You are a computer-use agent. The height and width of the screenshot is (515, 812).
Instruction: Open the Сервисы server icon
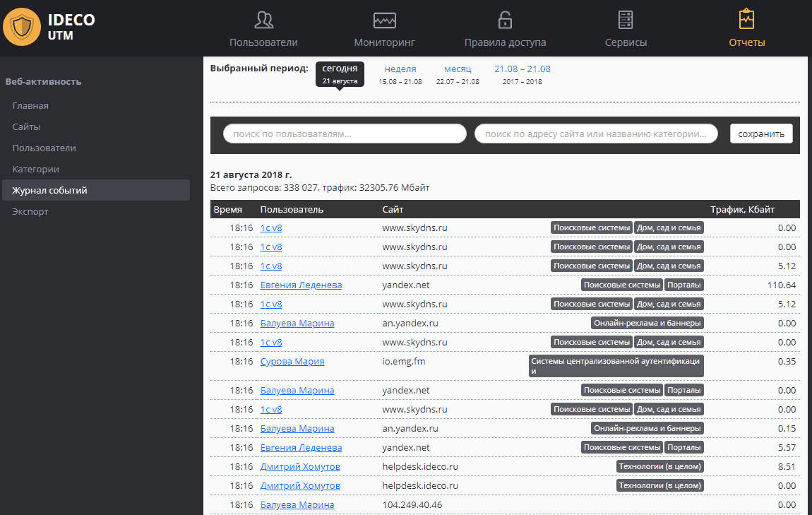[x=625, y=20]
